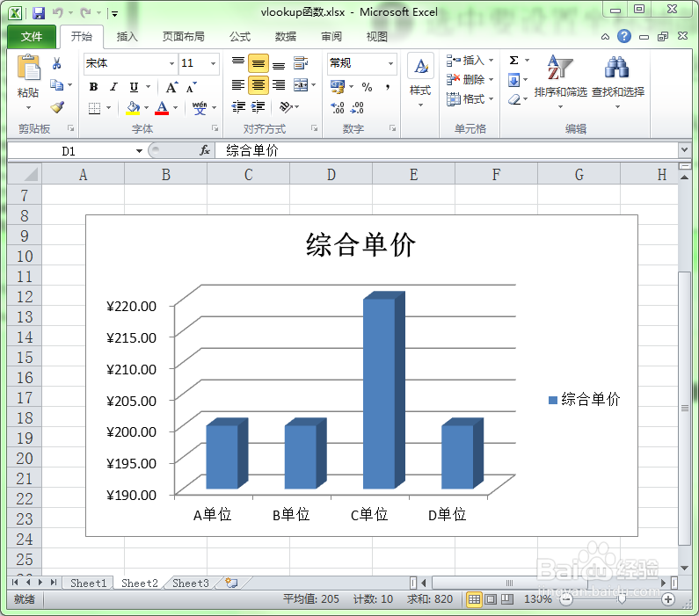Click the phonetic guide wén icon
The width and height of the screenshot is (699, 616).
[x=200, y=108]
